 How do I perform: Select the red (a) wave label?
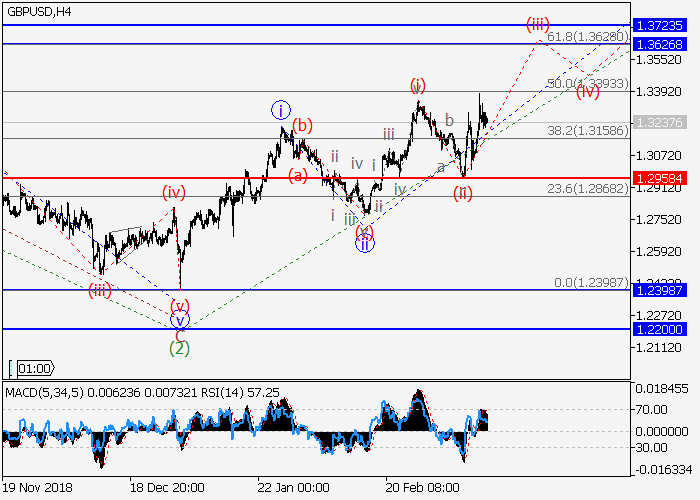(298, 175)
